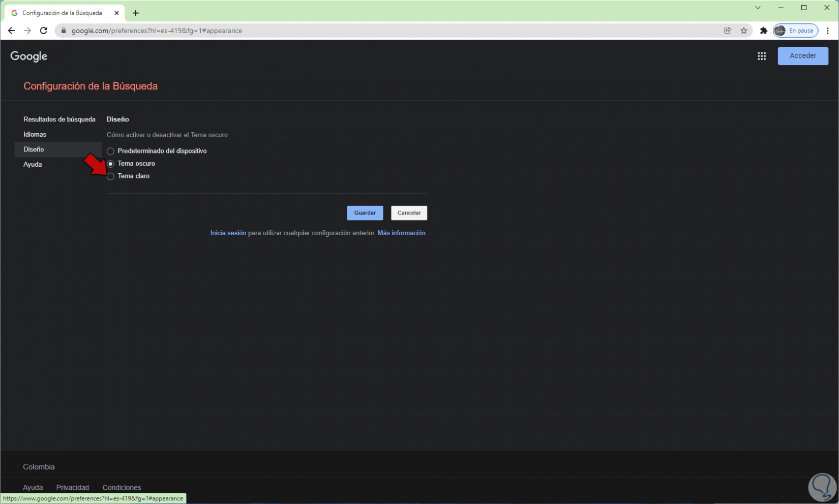Open the footer Condiciones link
Image resolution: width=839 pixels, height=504 pixels.
pyautogui.click(x=122, y=488)
